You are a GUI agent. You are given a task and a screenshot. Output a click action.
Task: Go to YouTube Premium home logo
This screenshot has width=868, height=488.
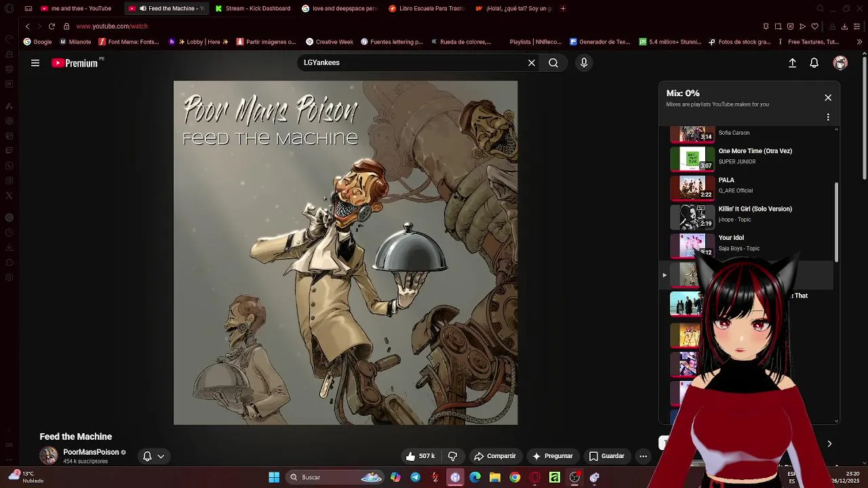(75, 63)
